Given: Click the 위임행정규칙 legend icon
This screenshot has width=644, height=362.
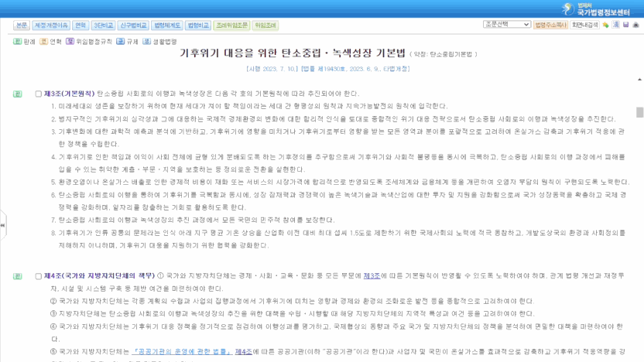Looking at the screenshot, I should [x=70, y=42].
